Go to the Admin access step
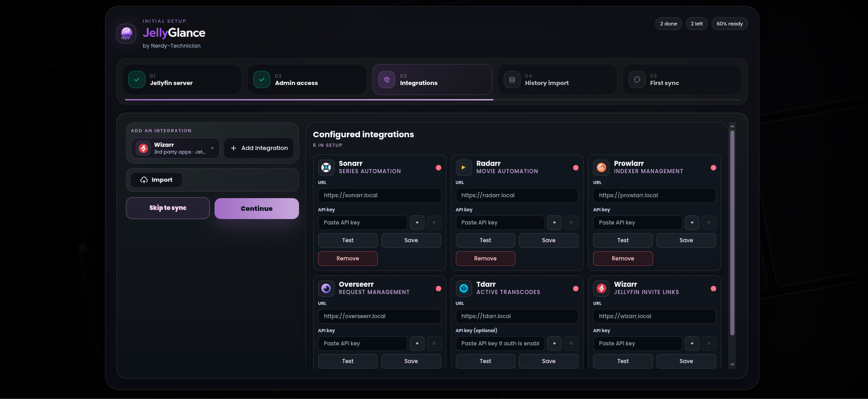 click(x=307, y=80)
